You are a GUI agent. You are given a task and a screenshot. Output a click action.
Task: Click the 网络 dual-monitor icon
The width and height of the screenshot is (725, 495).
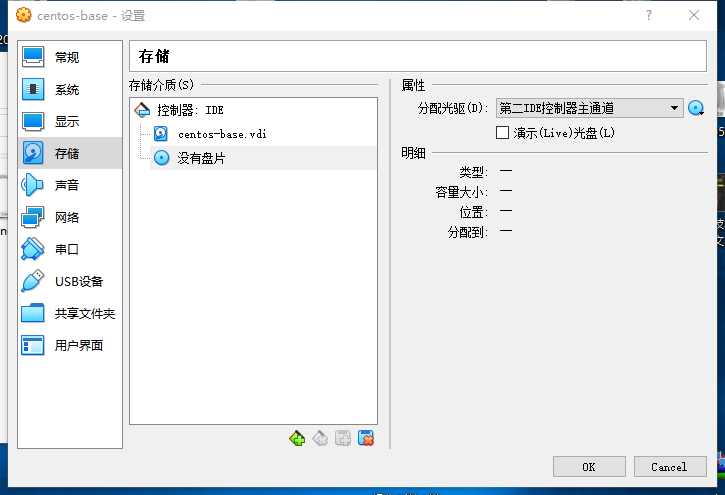33,217
